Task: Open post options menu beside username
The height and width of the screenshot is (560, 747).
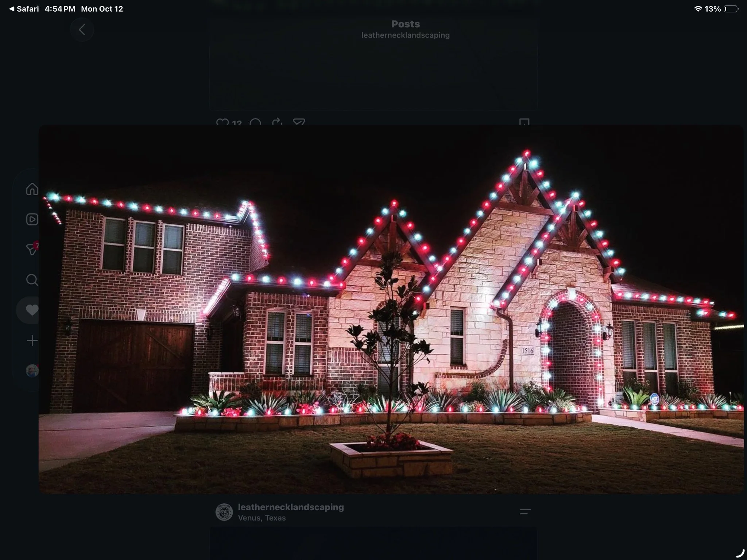Action: pos(525,512)
